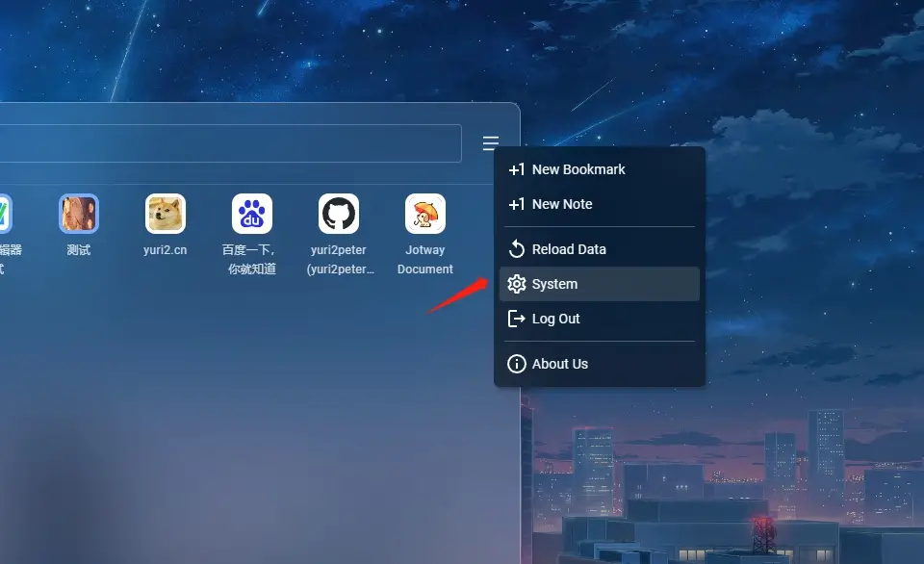The image size is (924, 564).
Task: Click the 测试 bookmark text label
Action: [x=79, y=250]
